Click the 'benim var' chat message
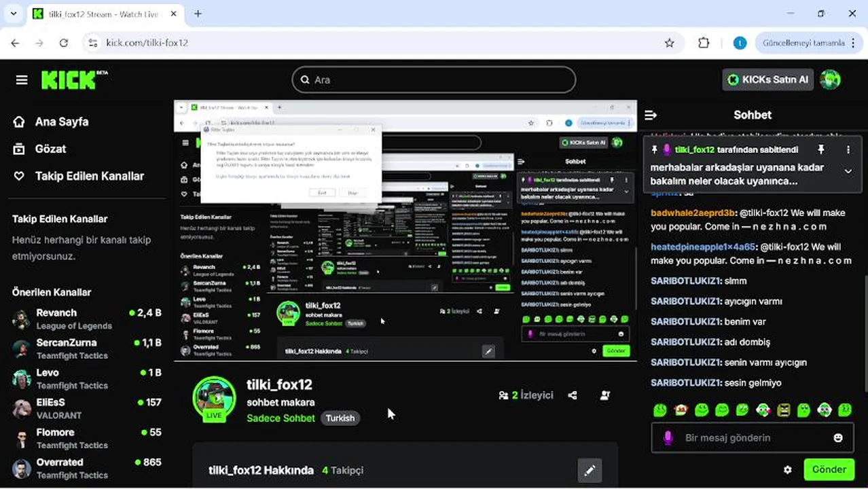The height and width of the screenshot is (489, 868). pyautogui.click(x=708, y=321)
